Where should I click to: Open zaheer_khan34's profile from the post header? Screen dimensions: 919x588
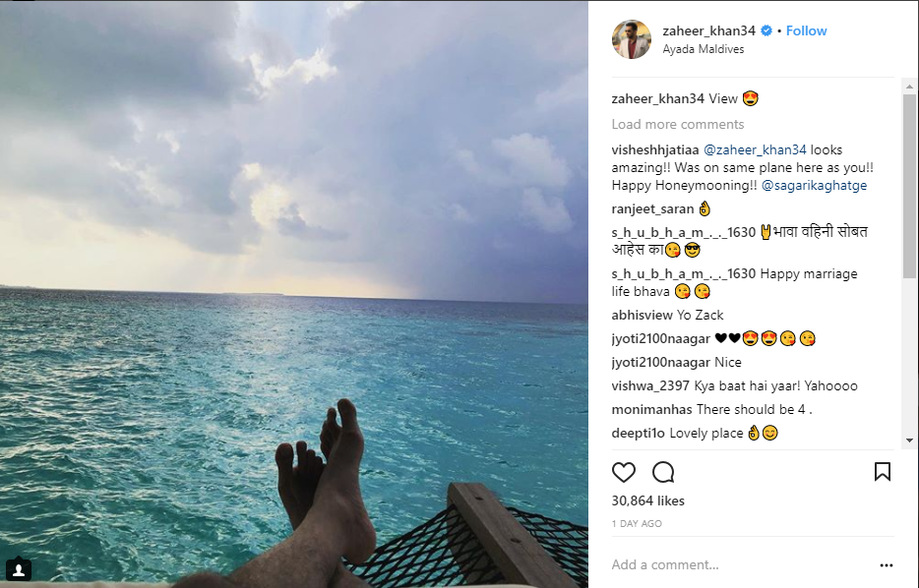[708, 30]
